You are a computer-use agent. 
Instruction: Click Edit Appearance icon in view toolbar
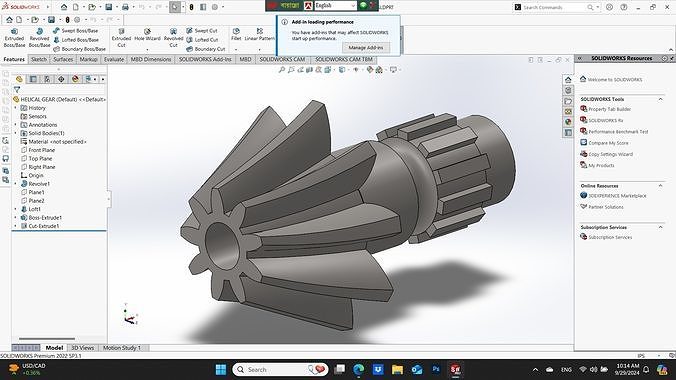click(x=369, y=69)
